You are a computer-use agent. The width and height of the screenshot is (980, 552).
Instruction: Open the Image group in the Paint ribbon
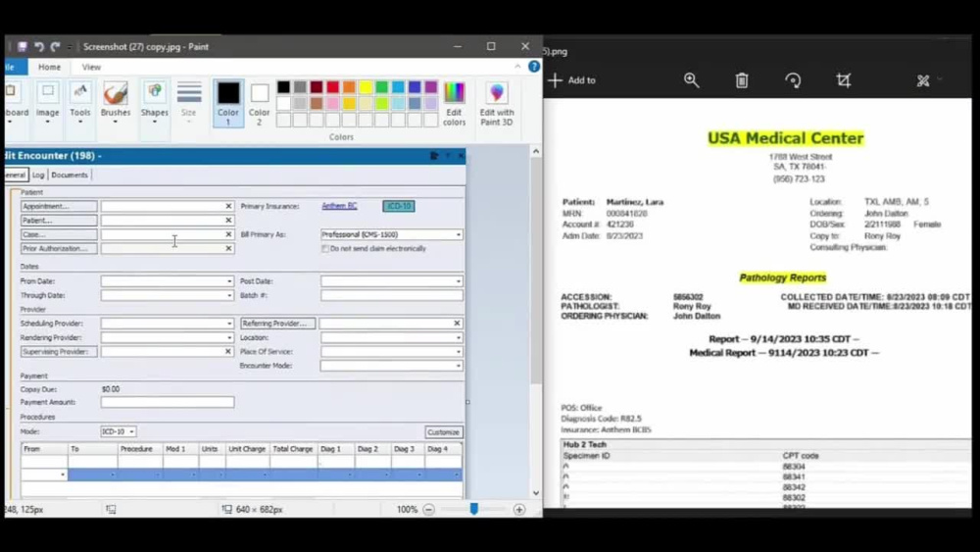click(47, 103)
